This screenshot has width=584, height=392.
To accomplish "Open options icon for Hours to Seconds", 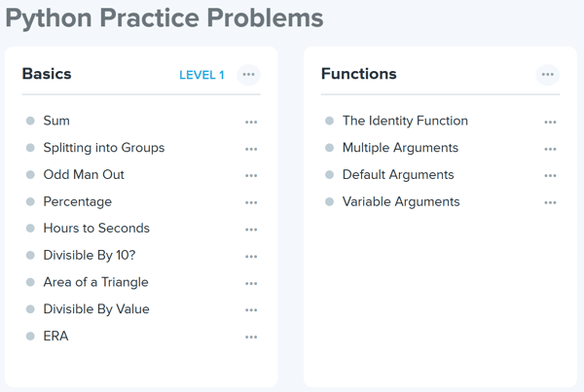I will point(251,230).
